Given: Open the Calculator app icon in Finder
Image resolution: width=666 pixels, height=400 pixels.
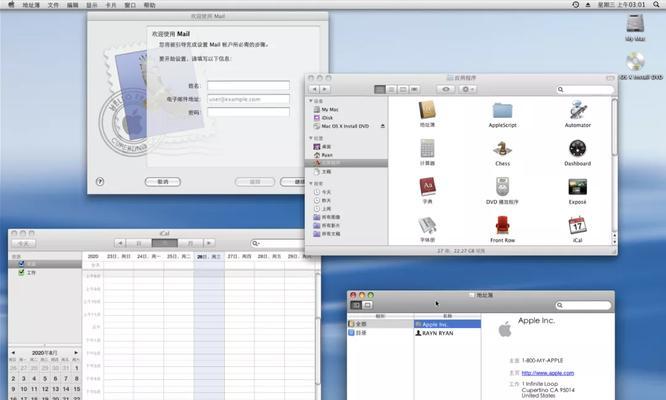Looking at the screenshot, I should [x=427, y=149].
